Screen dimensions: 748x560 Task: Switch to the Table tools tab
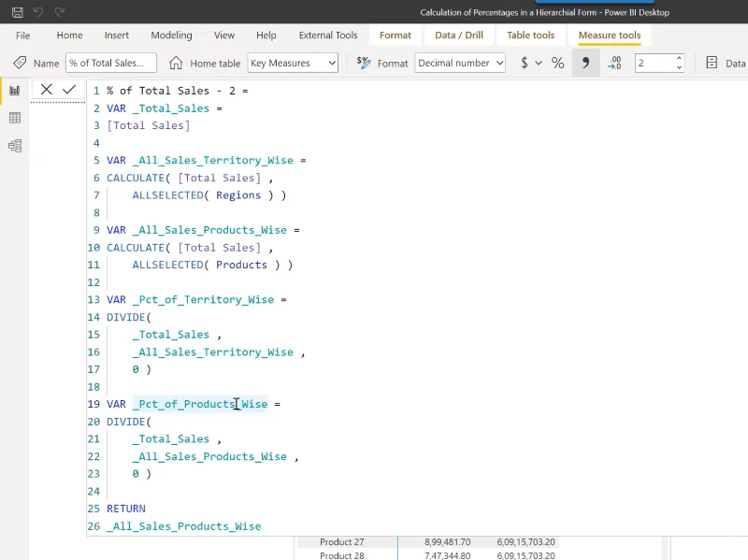[530, 36]
